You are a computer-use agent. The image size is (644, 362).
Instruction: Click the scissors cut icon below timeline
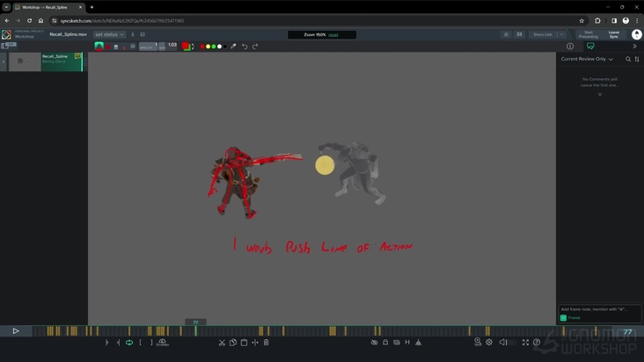click(222, 343)
